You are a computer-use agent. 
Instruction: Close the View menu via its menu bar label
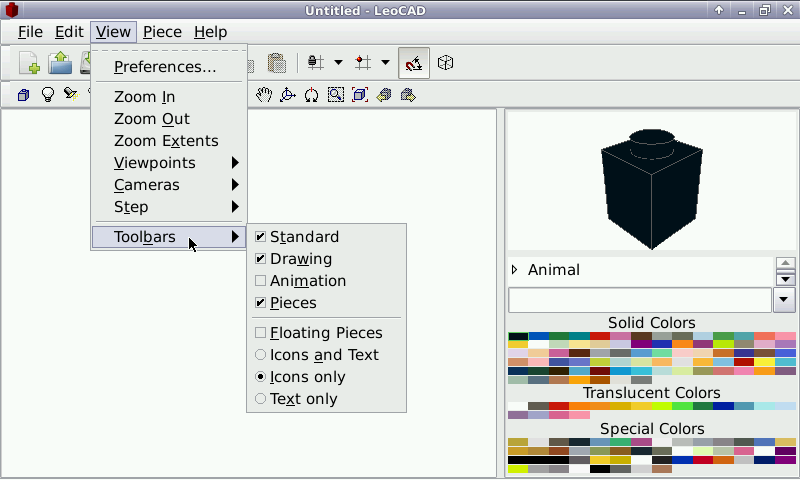coord(113,32)
